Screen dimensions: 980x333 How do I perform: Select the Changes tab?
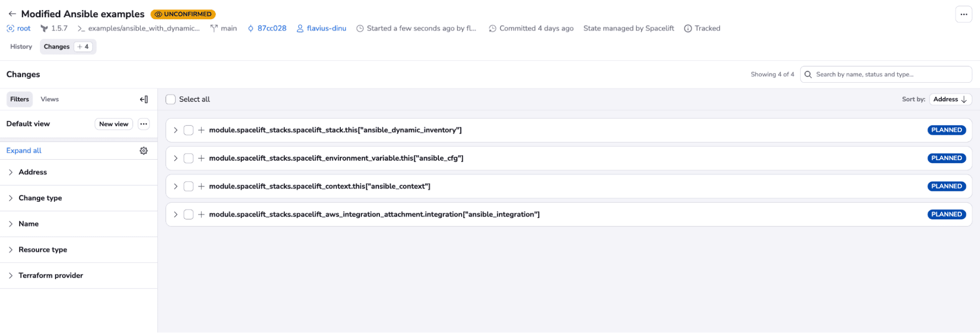[68, 47]
